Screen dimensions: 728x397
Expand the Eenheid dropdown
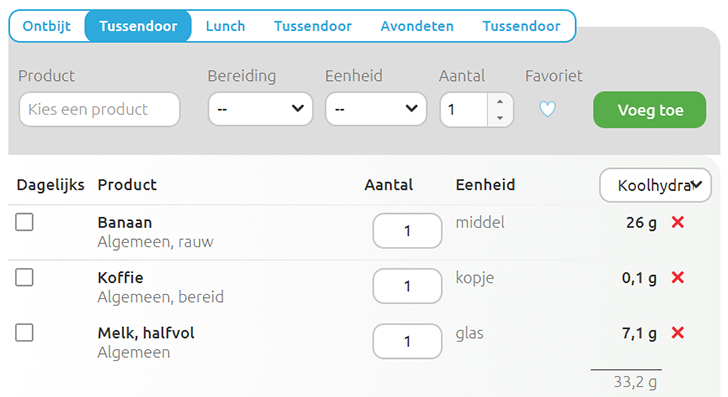click(376, 109)
